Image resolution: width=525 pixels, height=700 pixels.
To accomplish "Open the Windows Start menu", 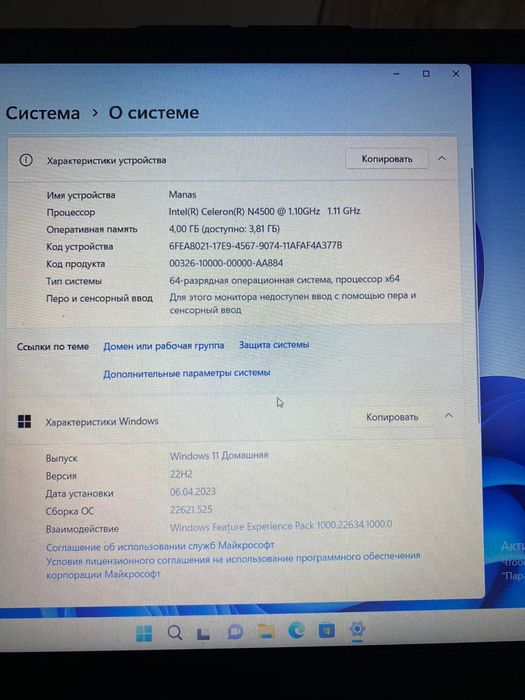I will pos(144,633).
